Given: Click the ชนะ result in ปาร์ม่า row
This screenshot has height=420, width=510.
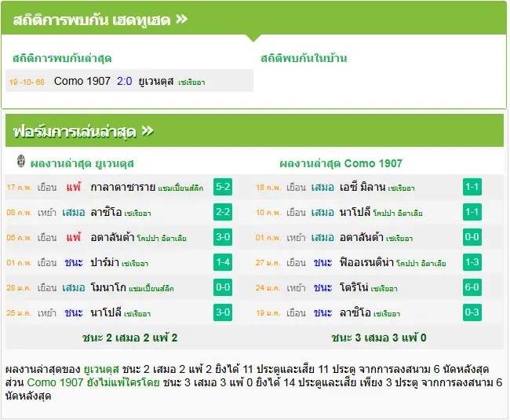Looking at the screenshot, I should point(74,262).
